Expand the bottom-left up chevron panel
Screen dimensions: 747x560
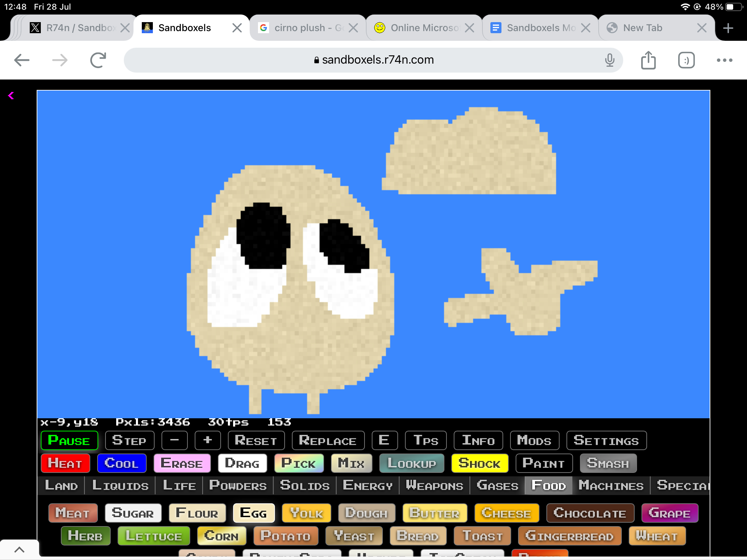(x=19, y=550)
